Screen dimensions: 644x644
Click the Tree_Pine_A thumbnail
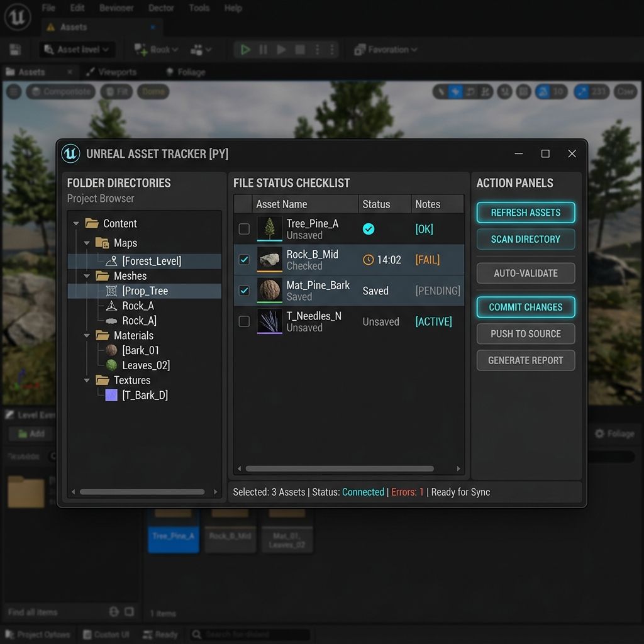(x=269, y=229)
